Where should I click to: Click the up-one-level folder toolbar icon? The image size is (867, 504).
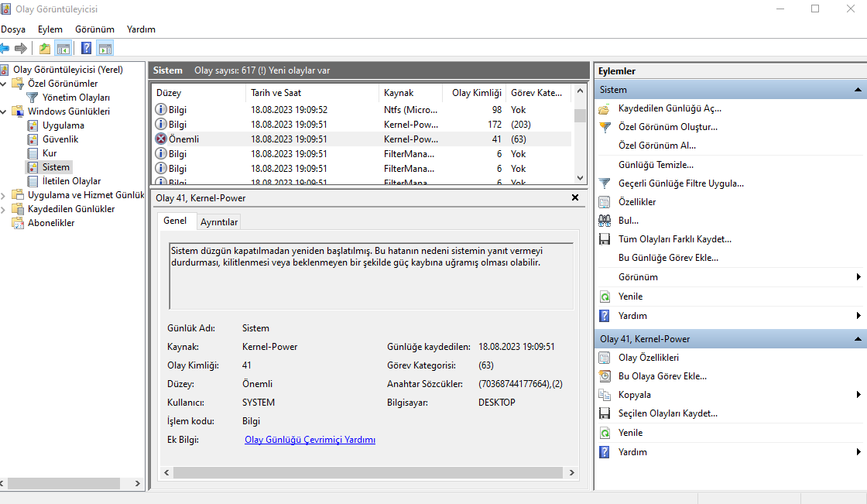45,48
